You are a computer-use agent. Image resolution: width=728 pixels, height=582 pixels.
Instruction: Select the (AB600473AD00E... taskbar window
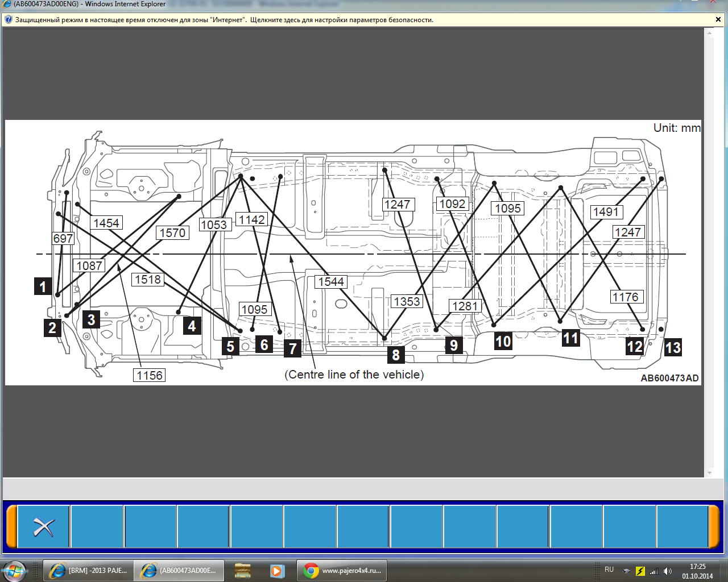tap(179, 571)
